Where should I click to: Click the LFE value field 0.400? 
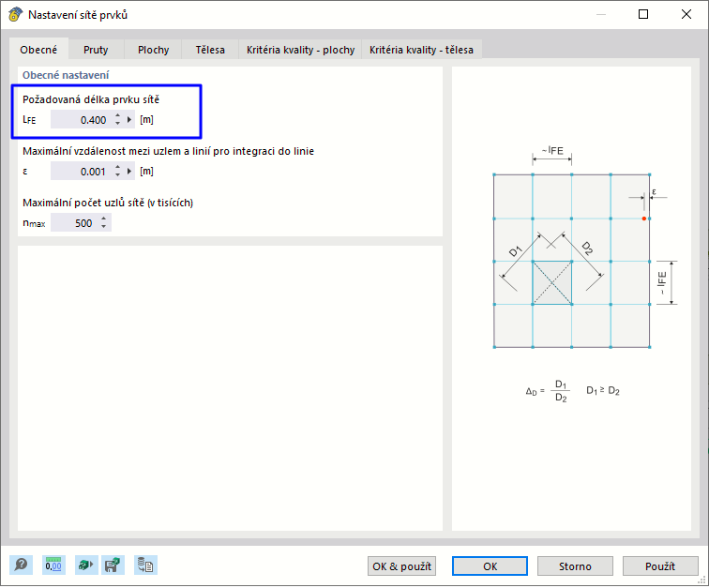click(x=81, y=120)
